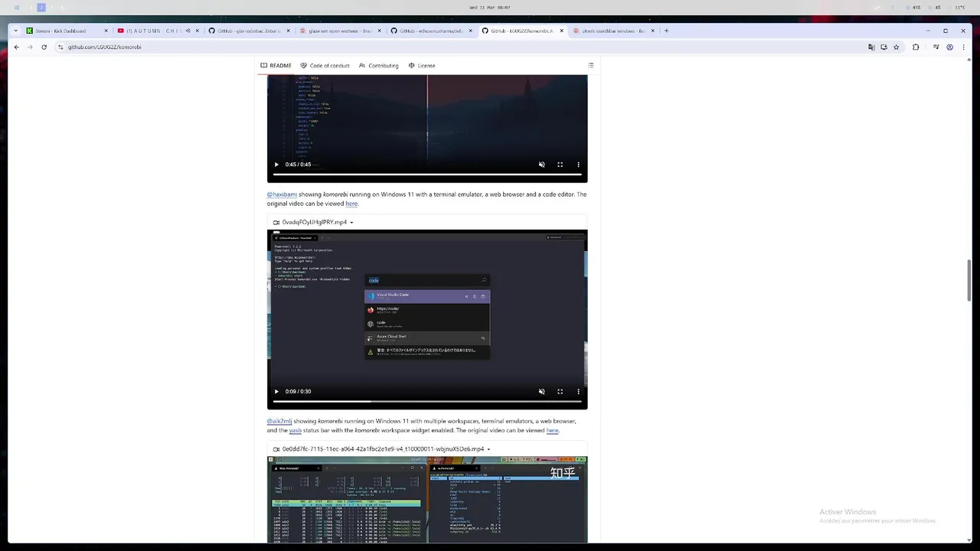Open the yasb status bar link

(x=295, y=430)
